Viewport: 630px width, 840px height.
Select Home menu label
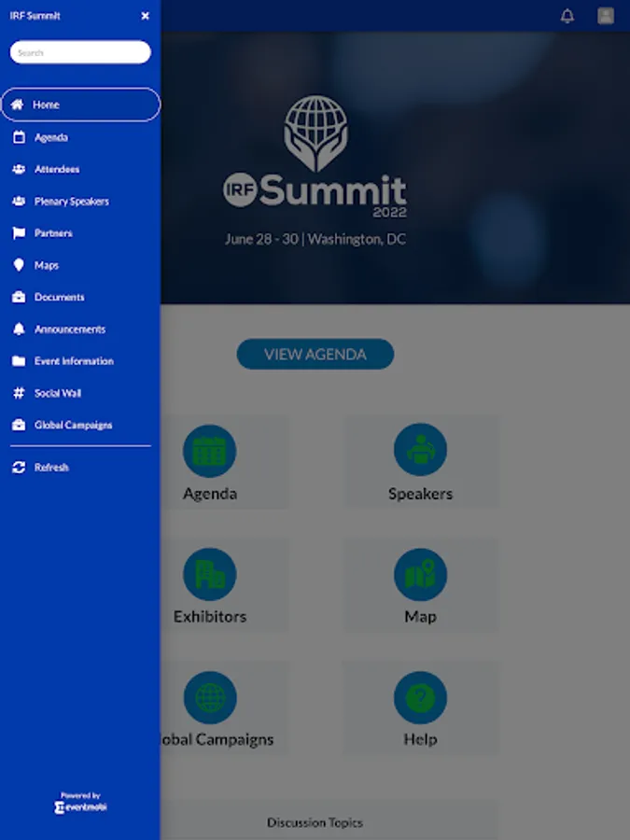46,105
